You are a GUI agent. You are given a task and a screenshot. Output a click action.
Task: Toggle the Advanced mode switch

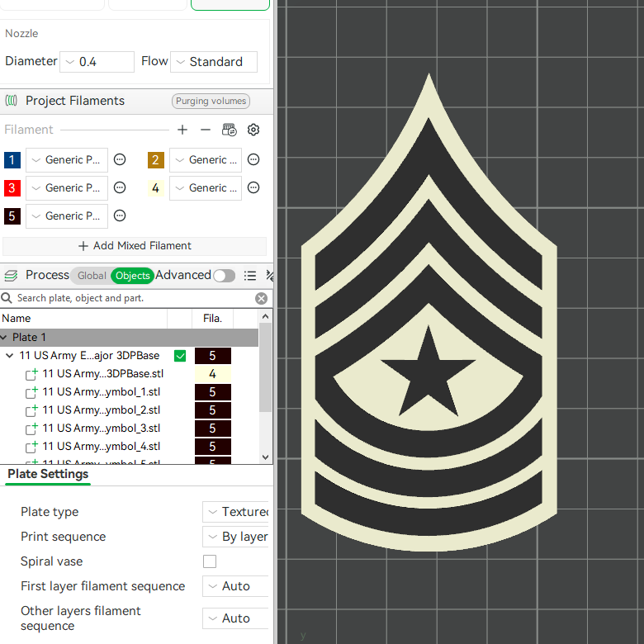click(x=225, y=276)
